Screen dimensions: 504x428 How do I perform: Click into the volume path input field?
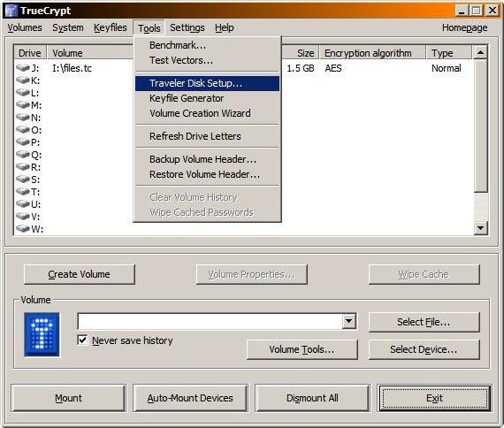tap(210, 321)
